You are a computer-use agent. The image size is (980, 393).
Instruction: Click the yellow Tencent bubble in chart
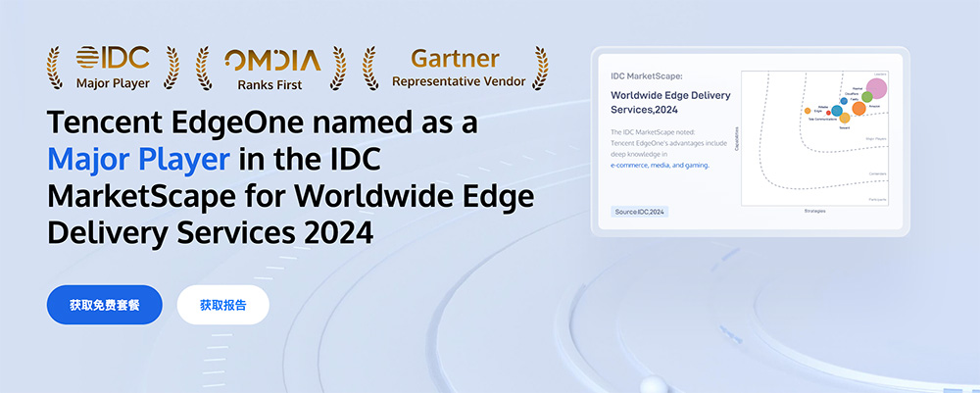point(845,118)
